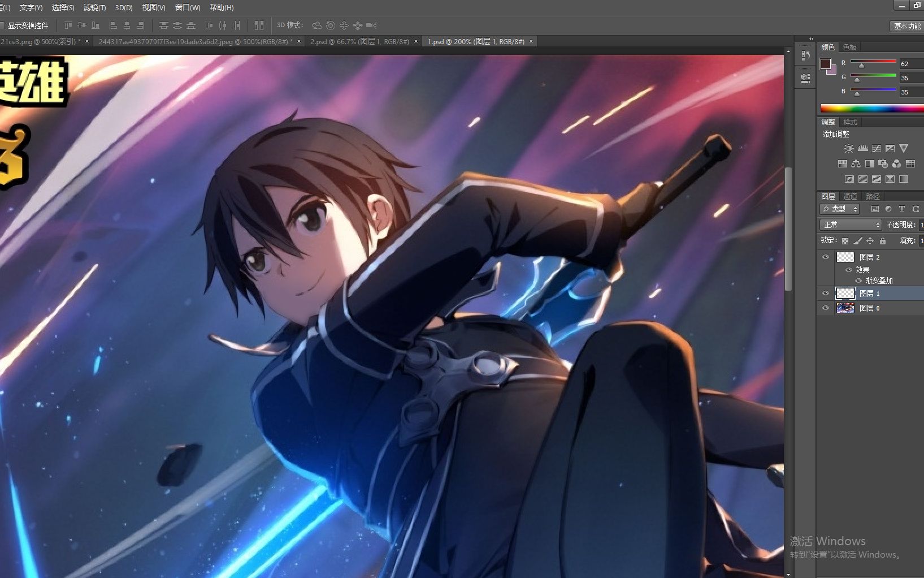This screenshot has height=578, width=924.
Task: Add a Black & White adjustment
Action: point(869,164)
